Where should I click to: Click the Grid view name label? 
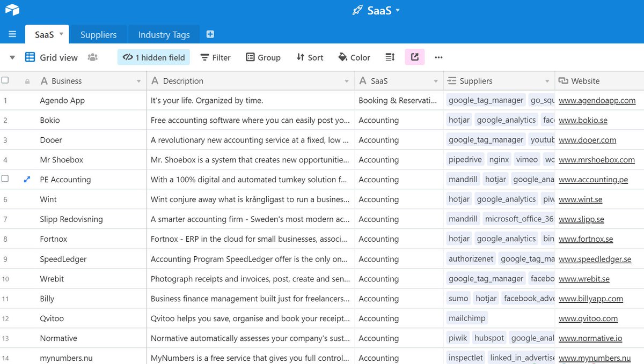58,57
